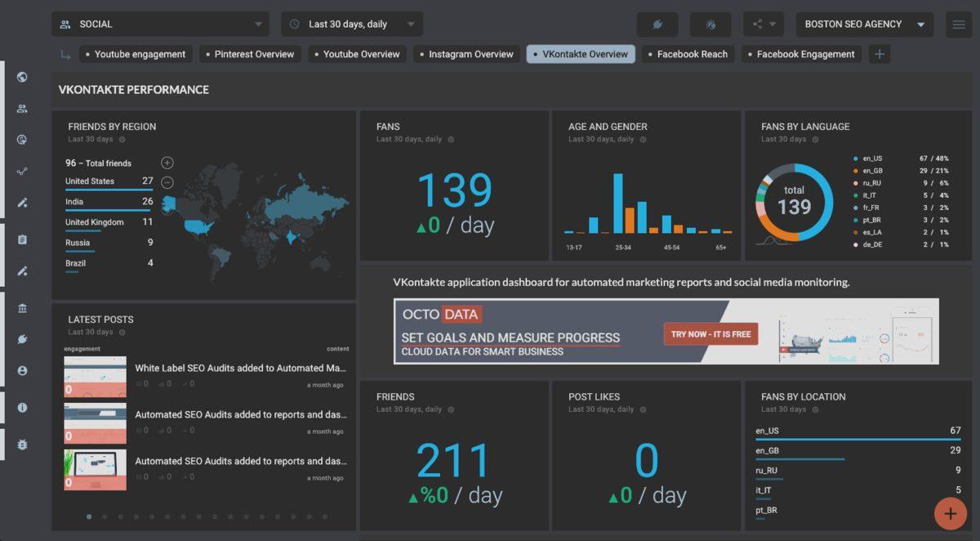
Task: Add a new dashboard tab with plus
Action: pos(880,55)
